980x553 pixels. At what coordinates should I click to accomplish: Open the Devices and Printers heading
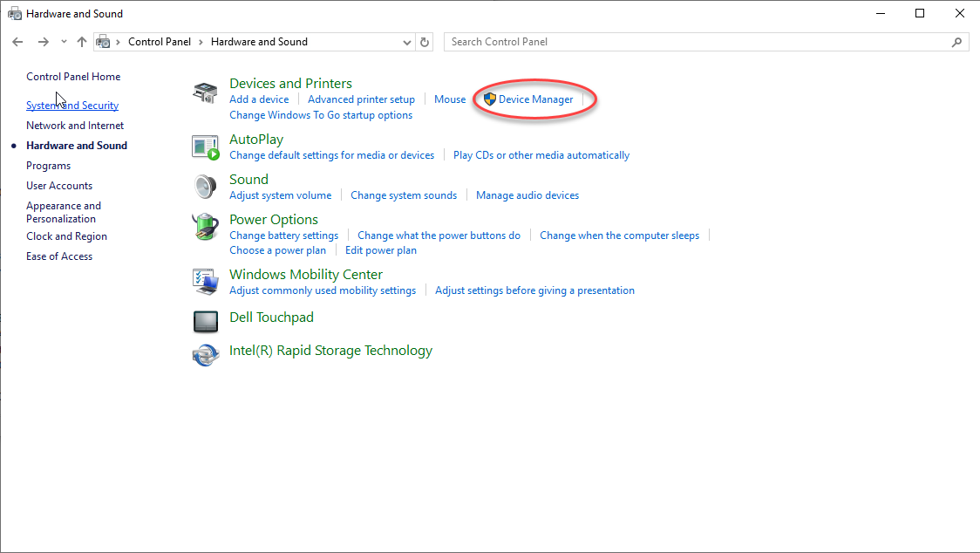290,83
